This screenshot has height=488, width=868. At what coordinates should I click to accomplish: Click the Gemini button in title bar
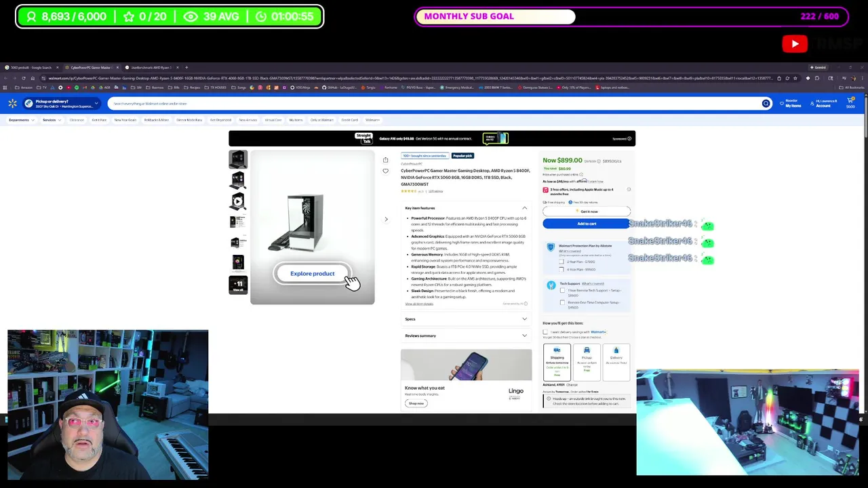tap(818, 67)
